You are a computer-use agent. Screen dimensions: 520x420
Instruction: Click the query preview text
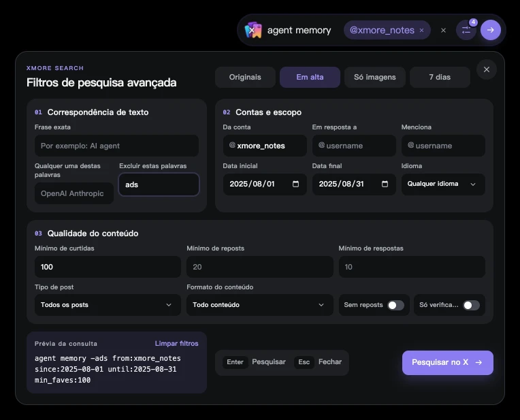[108, 369]
